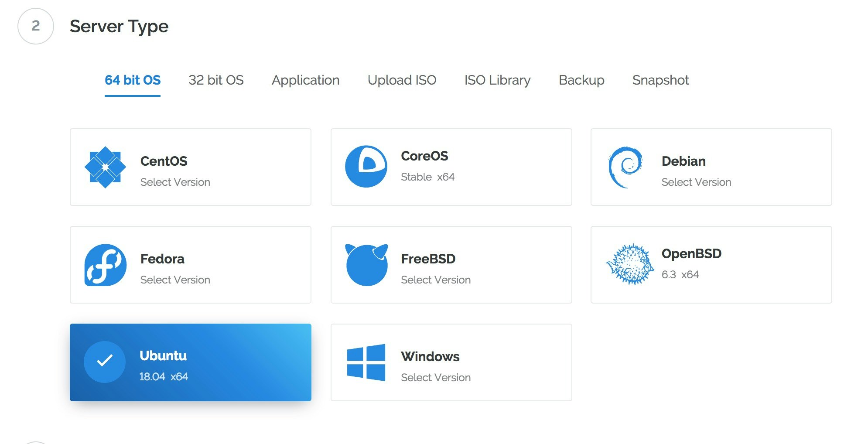Open Select Version under Windows
Screen dimensions: 868x444
[x=436, y=377]
